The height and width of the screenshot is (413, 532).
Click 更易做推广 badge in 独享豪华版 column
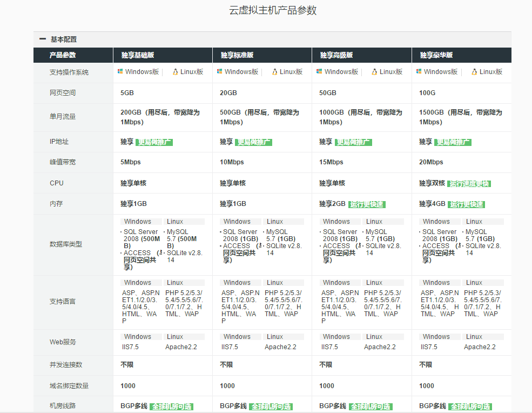[453, 142]
